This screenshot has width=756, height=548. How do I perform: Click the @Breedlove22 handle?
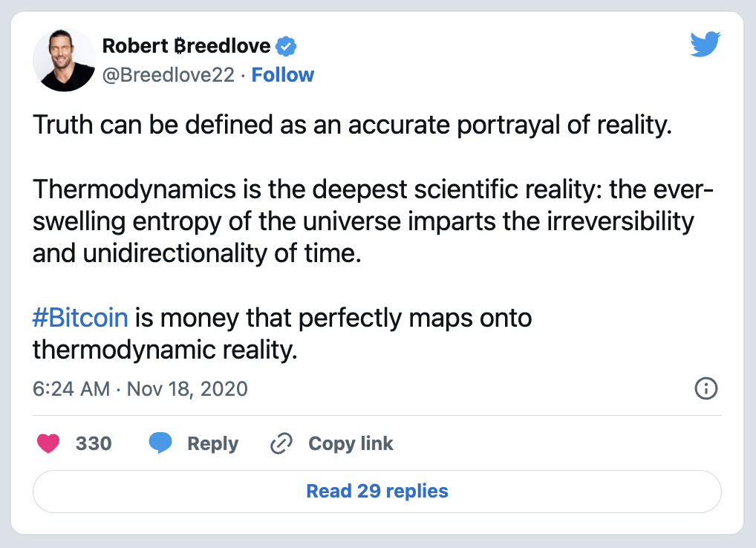pyautogui.click(x=169, y=75)
